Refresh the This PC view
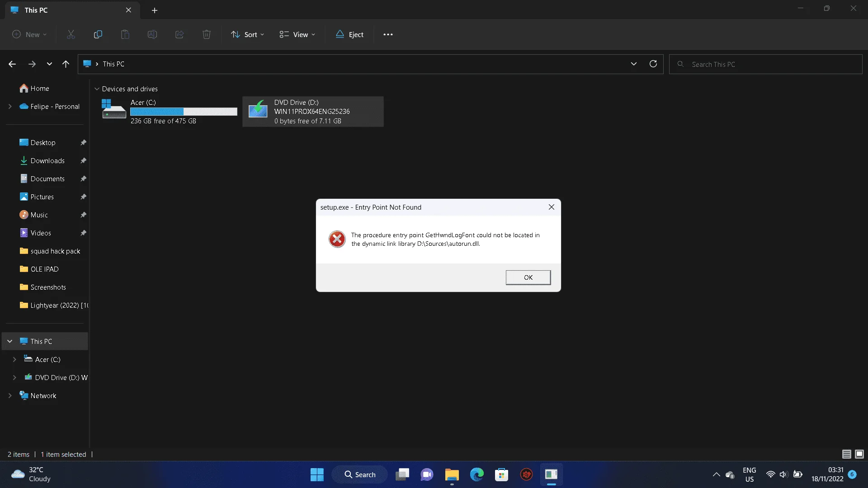Screen dimensions: 868x488 click(653, 64)
